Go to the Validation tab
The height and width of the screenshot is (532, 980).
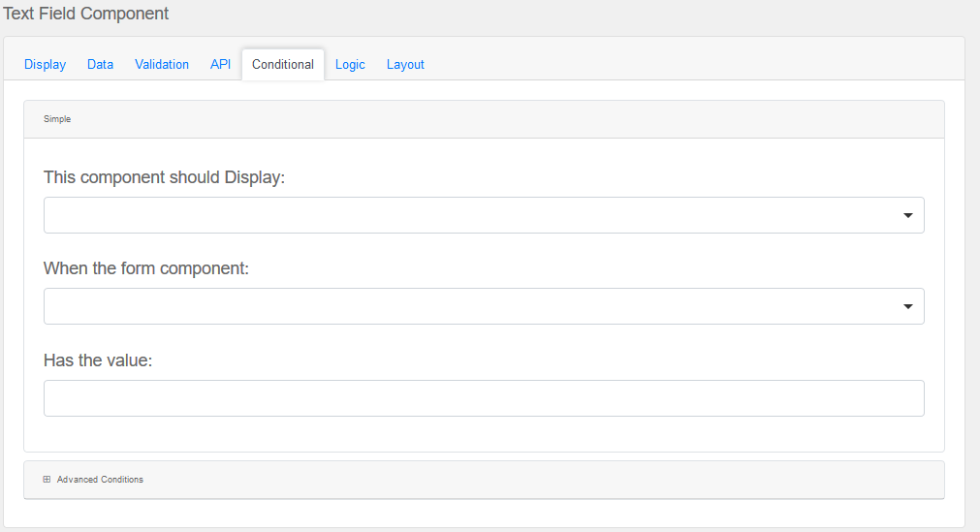point(162,65)
